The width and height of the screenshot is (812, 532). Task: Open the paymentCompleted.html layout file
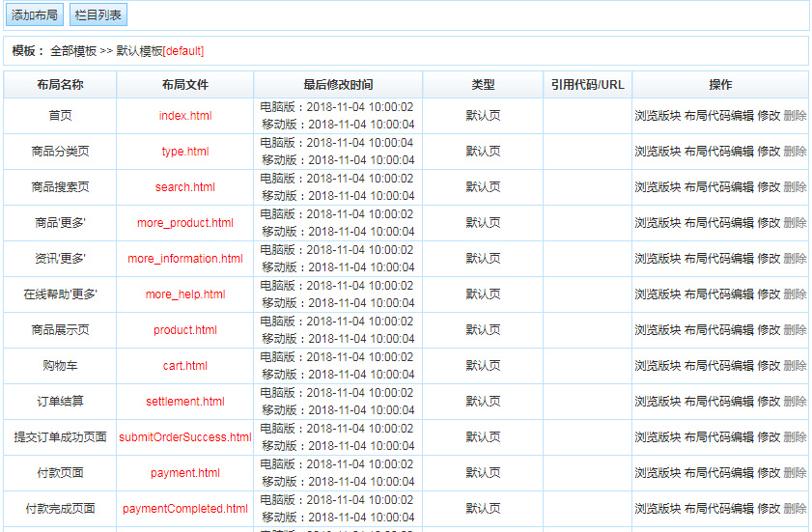(185, 509)
